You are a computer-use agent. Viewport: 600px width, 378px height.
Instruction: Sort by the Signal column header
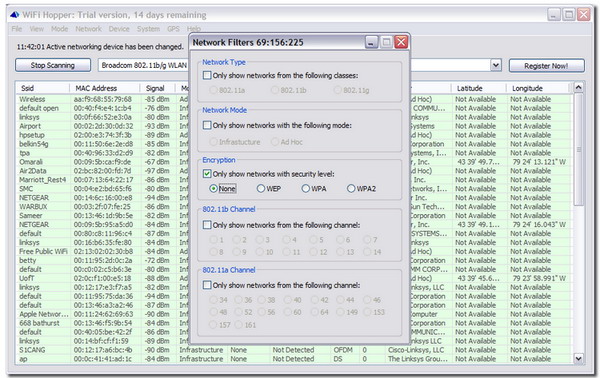coord(158,88)
